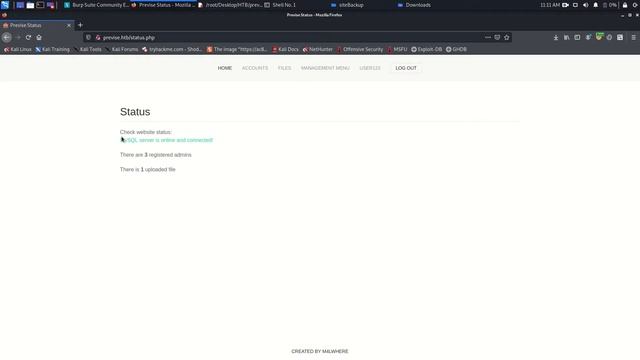Toggle the sidebar view
Viewport: 640px width, 360px height.
(577, 37)
